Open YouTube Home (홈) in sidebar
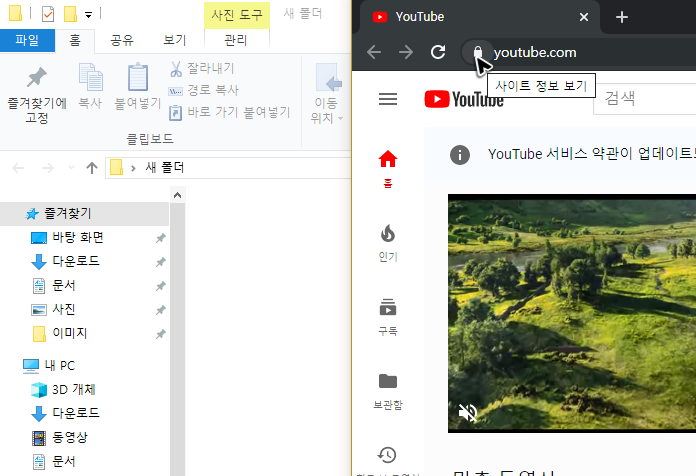Viewport: 696px width, 476px height. tap(388, 169)
